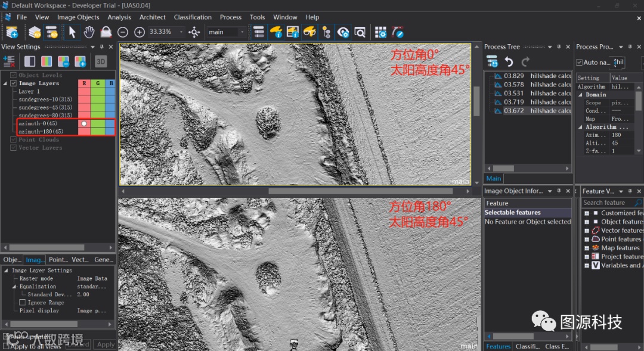This screenshot has width=644, height=351.
Task: Collapse the Equalization settings node
Action: [14, 287]
